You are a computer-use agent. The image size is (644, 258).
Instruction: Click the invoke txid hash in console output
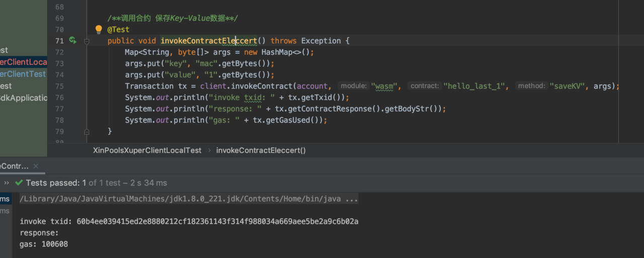click(217, 222)
